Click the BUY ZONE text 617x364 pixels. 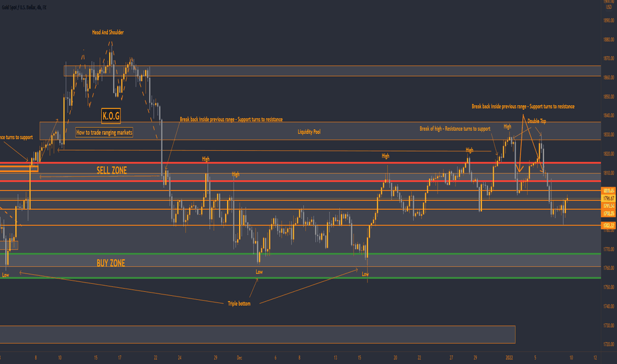[x=111, y=263]
